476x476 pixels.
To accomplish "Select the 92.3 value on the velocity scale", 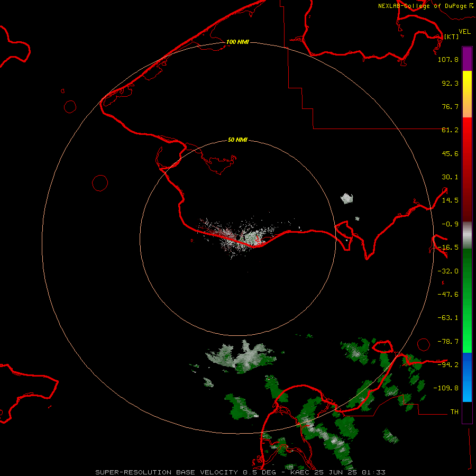I will [x=450, y=83].
